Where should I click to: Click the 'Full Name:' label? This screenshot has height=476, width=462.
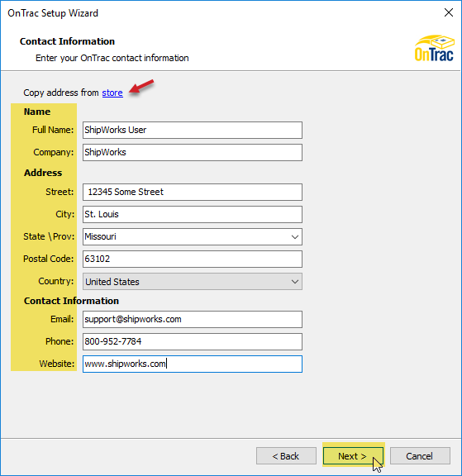[53, 130]
